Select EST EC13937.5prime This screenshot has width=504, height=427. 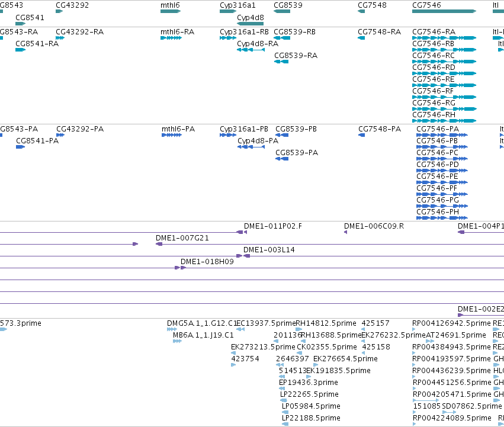[266, 323]
